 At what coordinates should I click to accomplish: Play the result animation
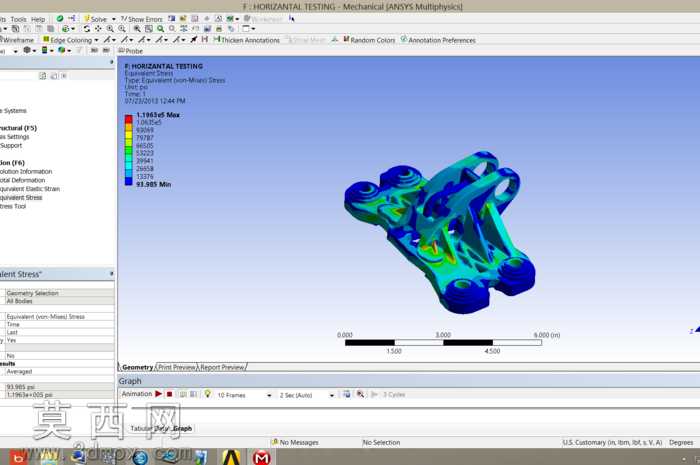[158, 394]
